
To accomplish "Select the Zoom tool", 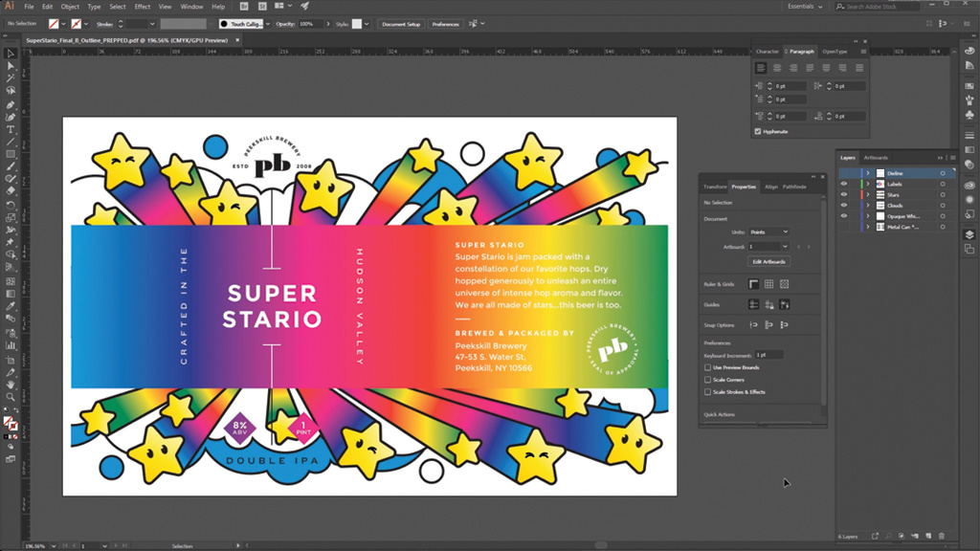I will click(11, 397).
